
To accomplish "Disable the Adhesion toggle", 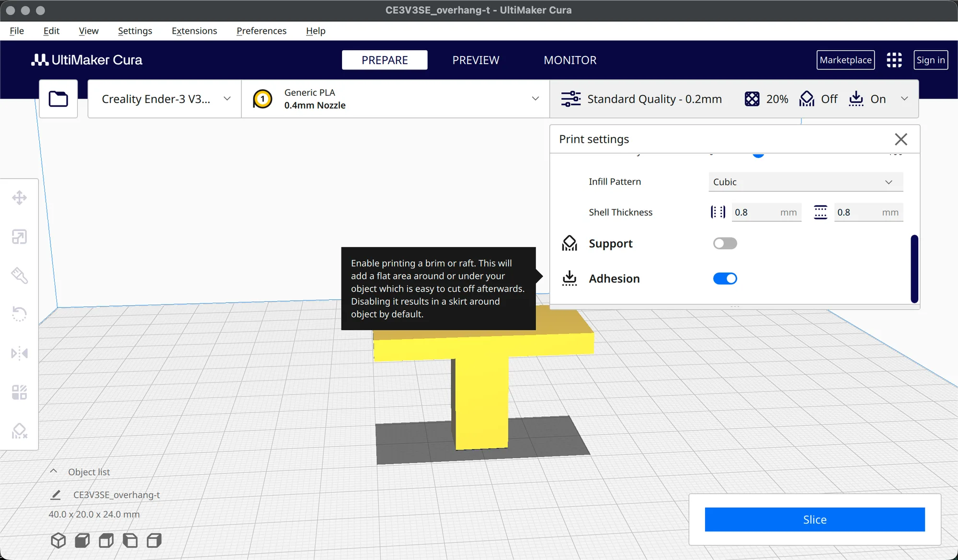I will pos(725,278).
